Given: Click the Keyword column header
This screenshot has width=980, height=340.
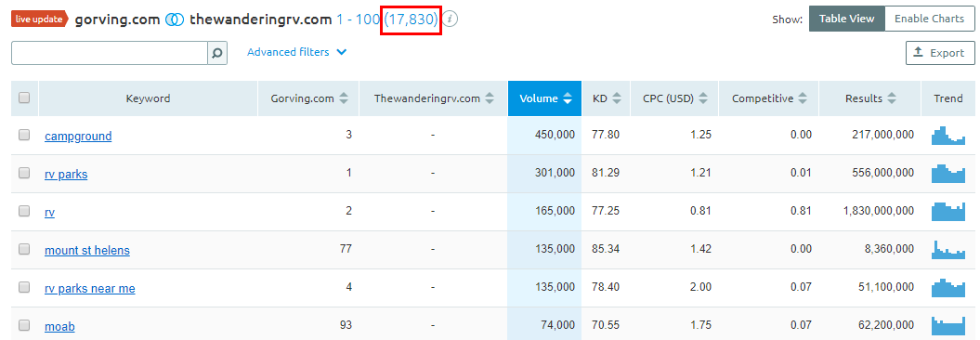Looking at the screenshot, I should point(148,98).
